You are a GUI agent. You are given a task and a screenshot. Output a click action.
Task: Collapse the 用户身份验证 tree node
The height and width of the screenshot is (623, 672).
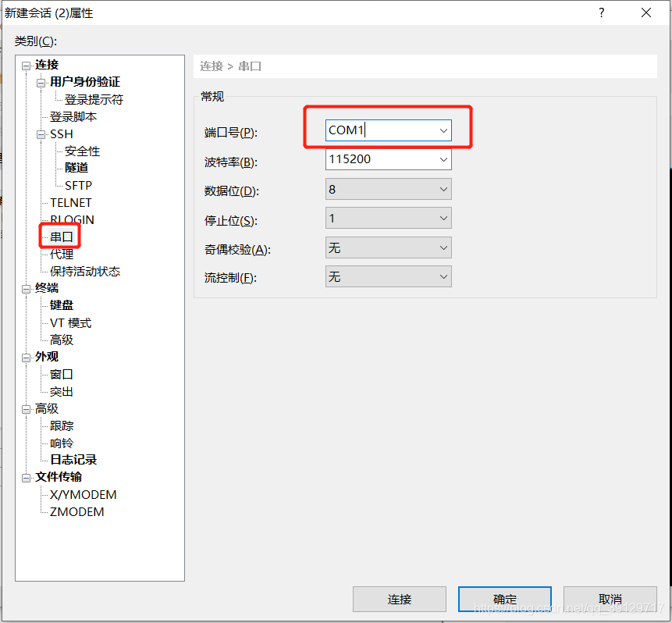(41, 83)
